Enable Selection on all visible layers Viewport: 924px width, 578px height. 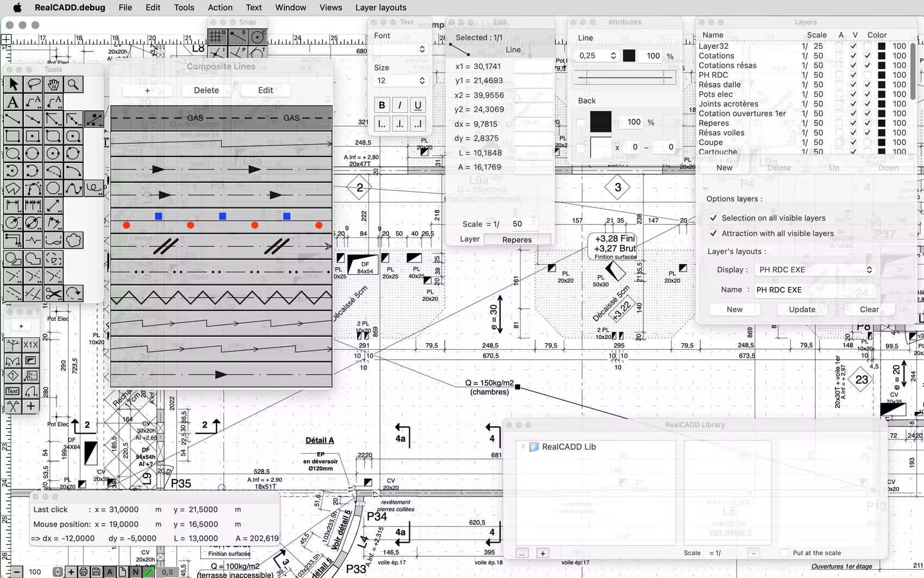(x=714, y=218)
